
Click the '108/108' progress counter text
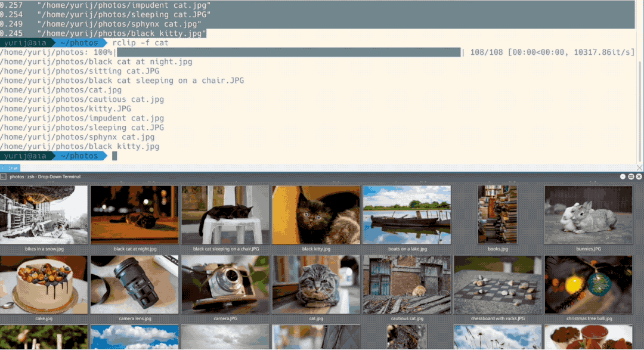(487, 52)
